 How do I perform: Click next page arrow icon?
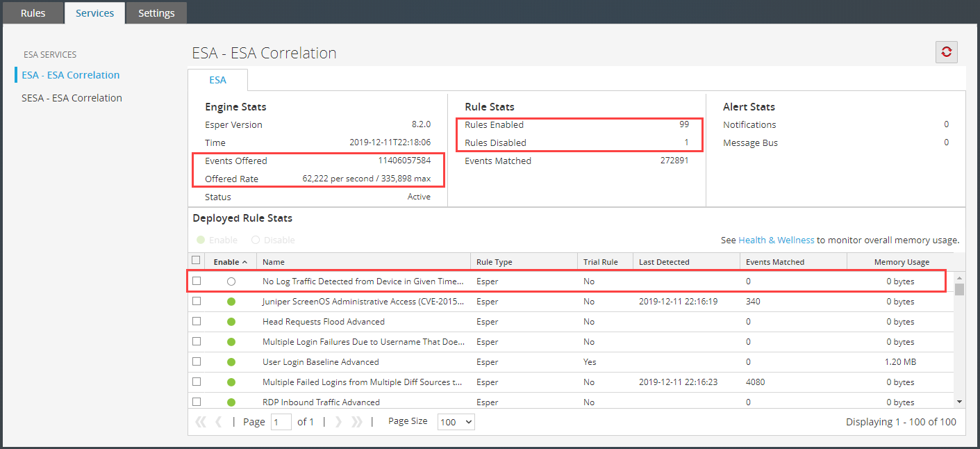pyautogui.click(x=338, y=422)
